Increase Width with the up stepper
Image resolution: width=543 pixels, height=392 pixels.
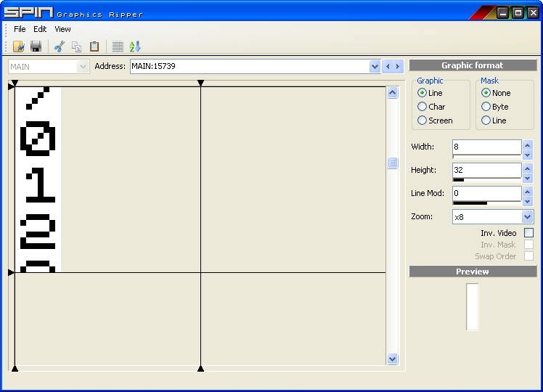pos(528,144)
